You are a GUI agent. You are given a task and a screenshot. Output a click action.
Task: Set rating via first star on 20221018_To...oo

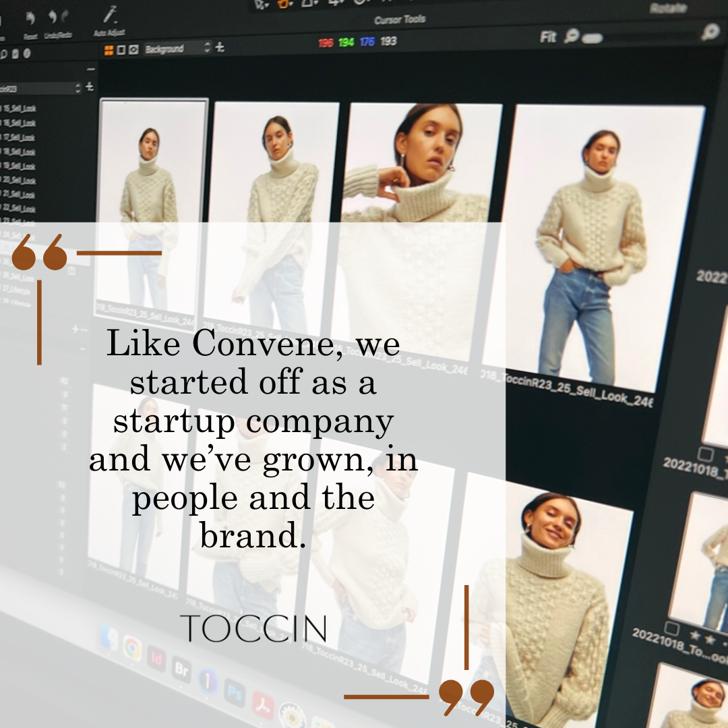point(694,635)
